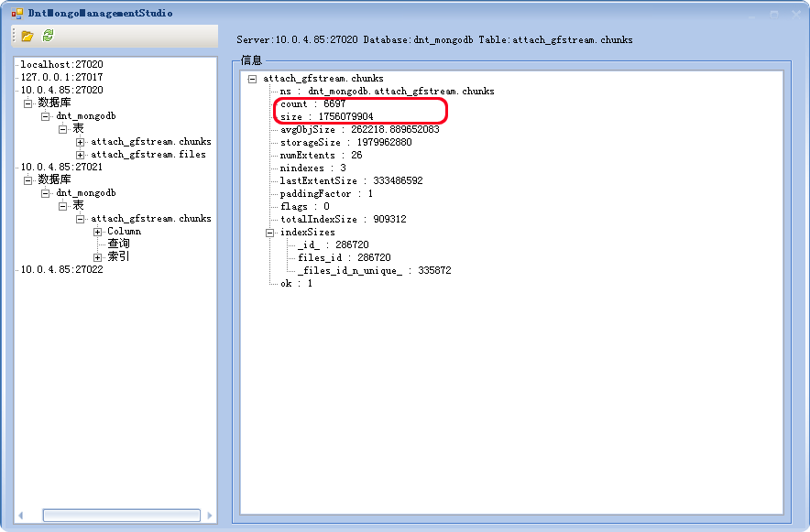Select the storageSize row in info tree

click(345, 143)
